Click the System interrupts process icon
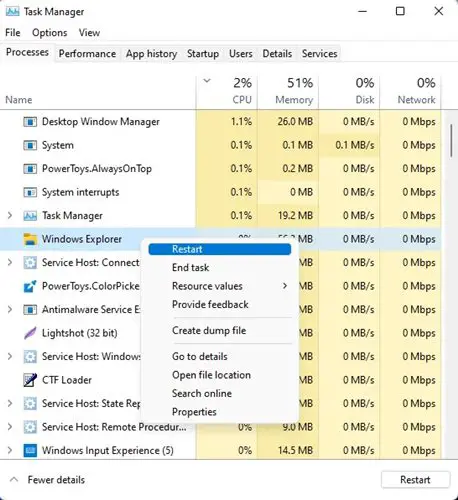 click(30, 192)
